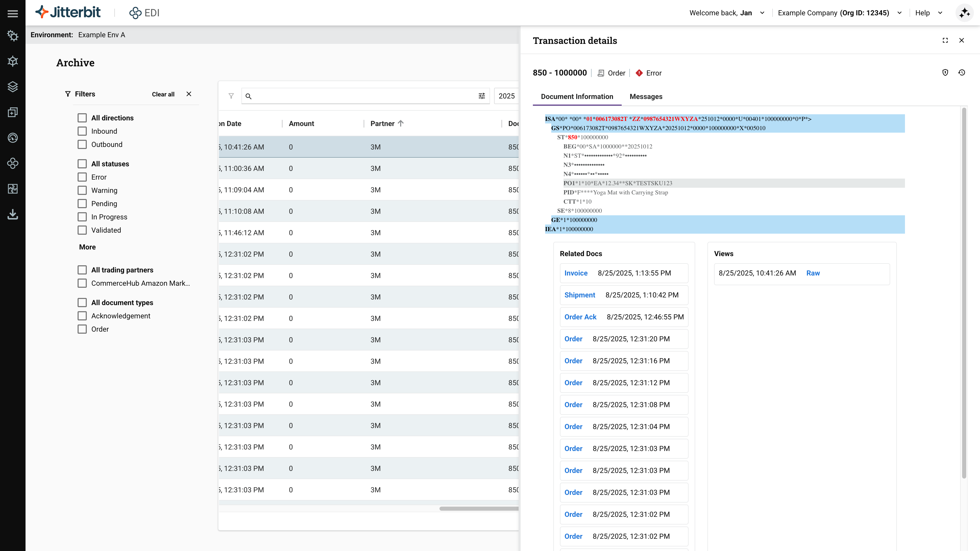Select the Document Information tab

tap(577, 97)
